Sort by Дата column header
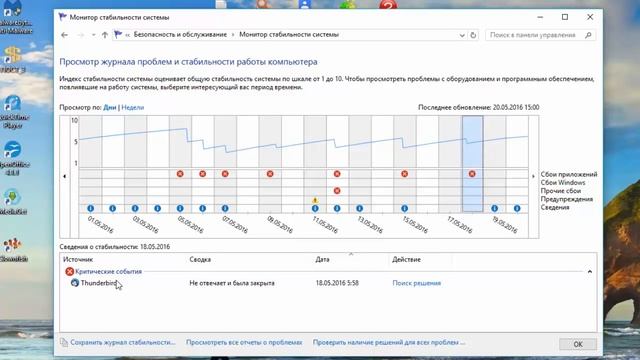This screenshot has height=360, width=640. pyautogui.click(x=322, y=260)
